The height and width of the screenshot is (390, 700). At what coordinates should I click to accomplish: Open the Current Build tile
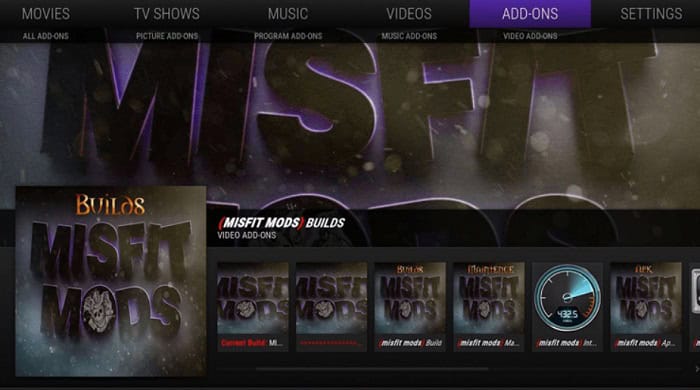tap(253, 307)
